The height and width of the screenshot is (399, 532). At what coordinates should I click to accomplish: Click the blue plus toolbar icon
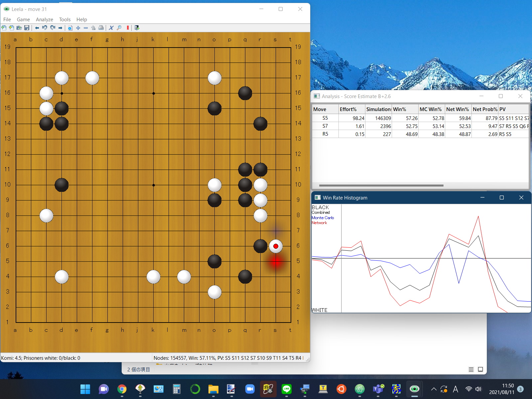[x=78, y=28]
